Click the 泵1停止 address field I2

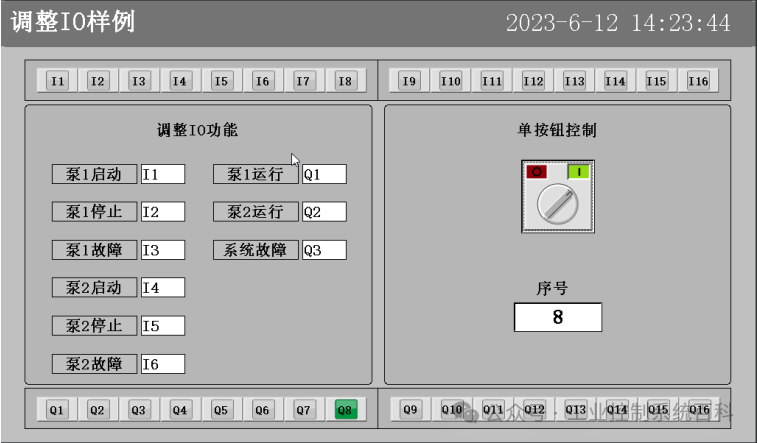pos(163,212)
